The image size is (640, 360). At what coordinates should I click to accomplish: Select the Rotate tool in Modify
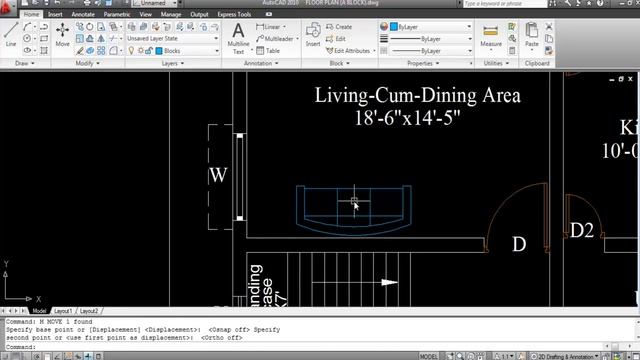point(90,27)
